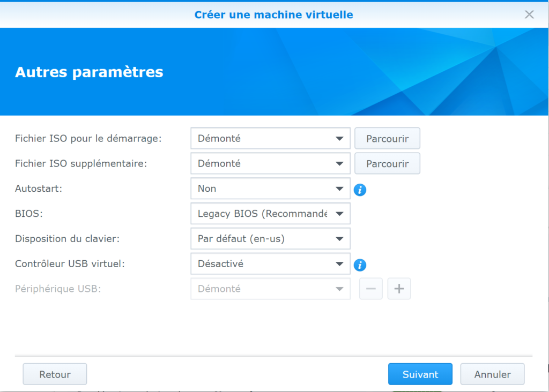Click the greyed-out Périphérique USB dropdown
The image size is (549, 392).
click(x=270, y=289)
